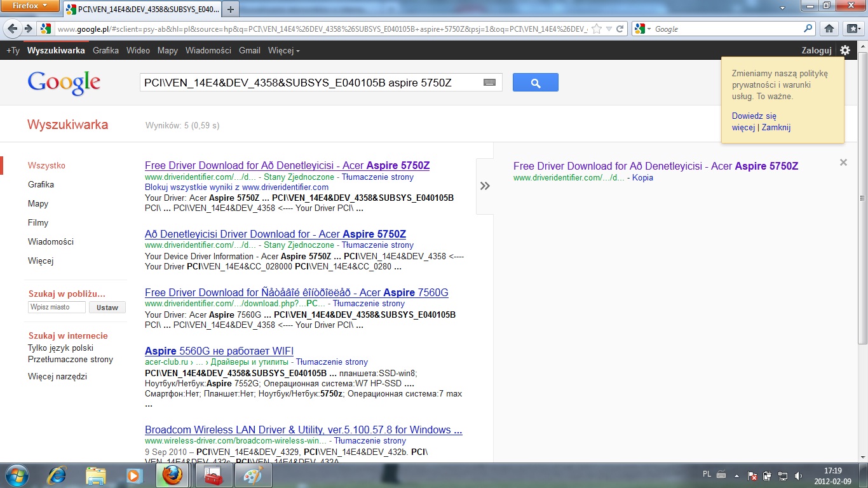Open the Google settings gear icon
868x488 pixels.
pyautogui.click(x=844, y=50)
